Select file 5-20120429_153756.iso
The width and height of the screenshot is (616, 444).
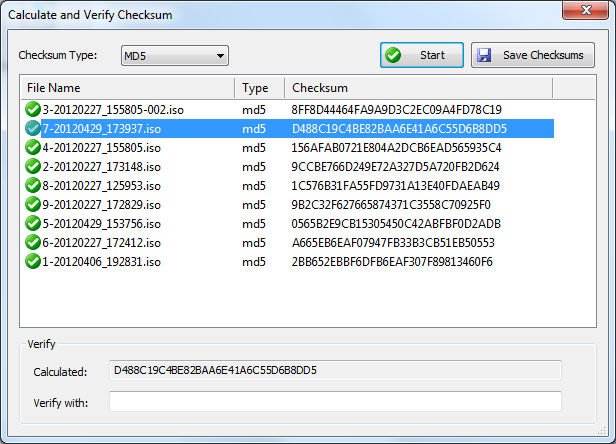pyautogui.click(x=102, y=224)
